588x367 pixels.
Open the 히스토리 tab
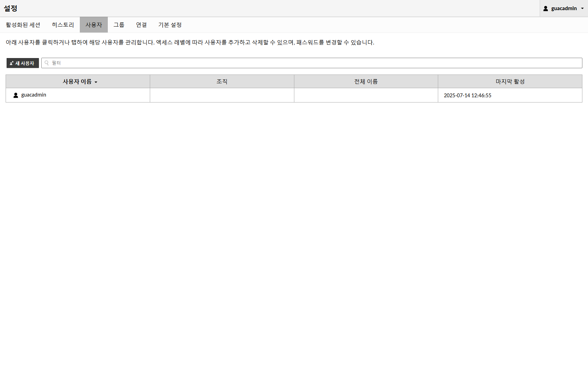click(x=63, y=25)
